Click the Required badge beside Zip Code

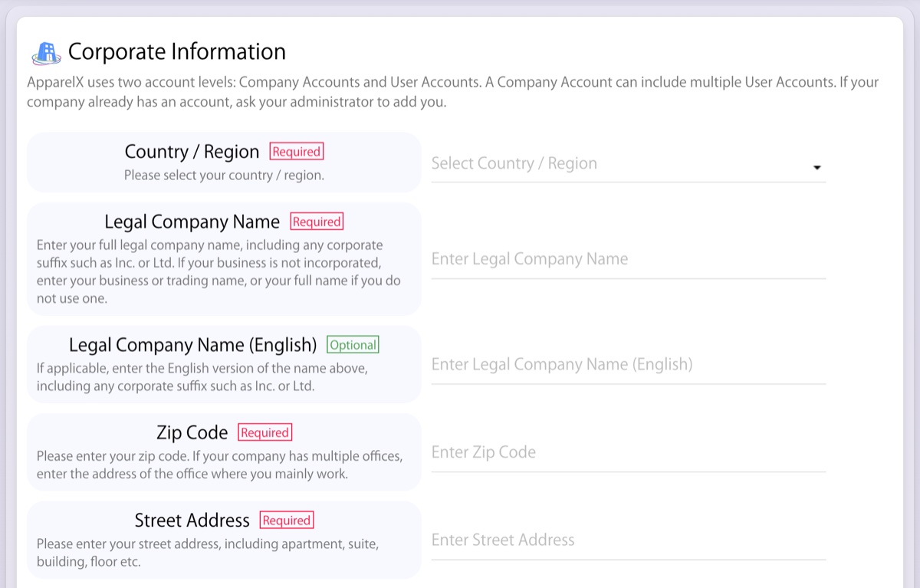pos(265,432)
